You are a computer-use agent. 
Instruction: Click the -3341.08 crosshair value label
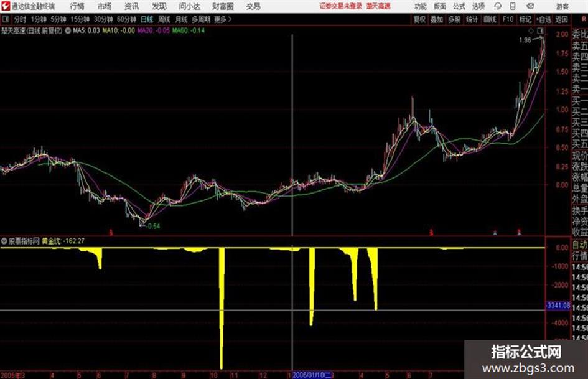click(558, 306)
